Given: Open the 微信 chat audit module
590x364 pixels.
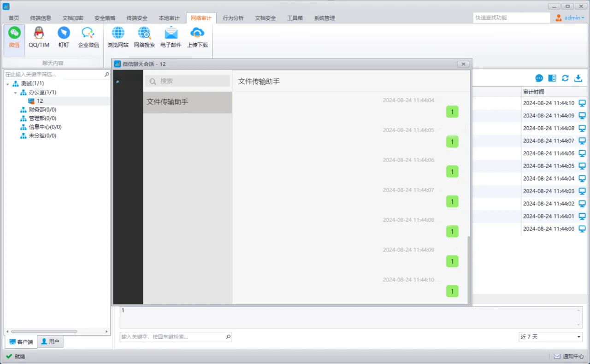Looking at the screenshot, I should click(14, 37).
